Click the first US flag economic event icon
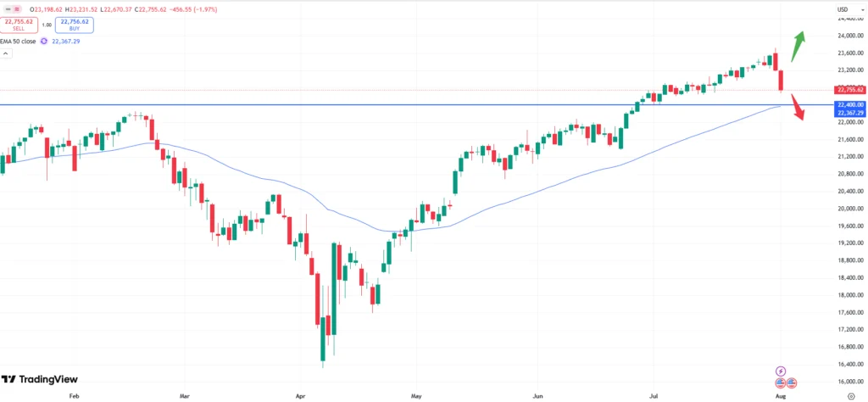The width and height of the screenshot is (868, 402). [x=780, y=383]
